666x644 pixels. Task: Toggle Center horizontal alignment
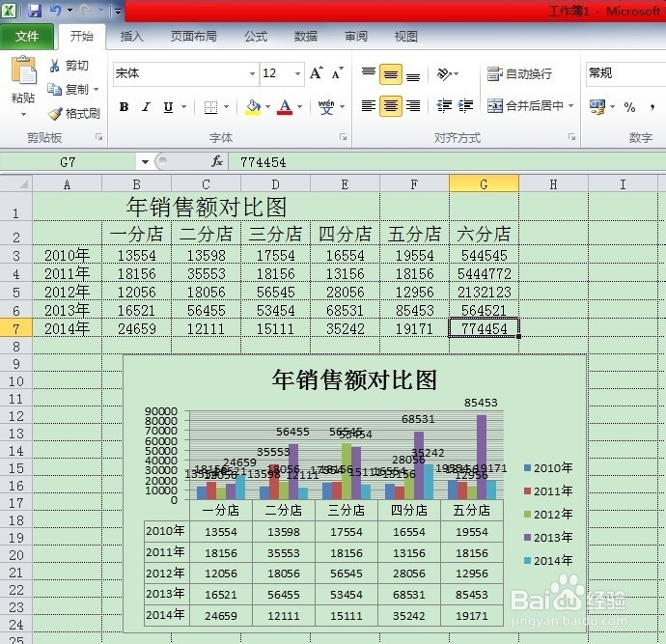pos(391,106)
